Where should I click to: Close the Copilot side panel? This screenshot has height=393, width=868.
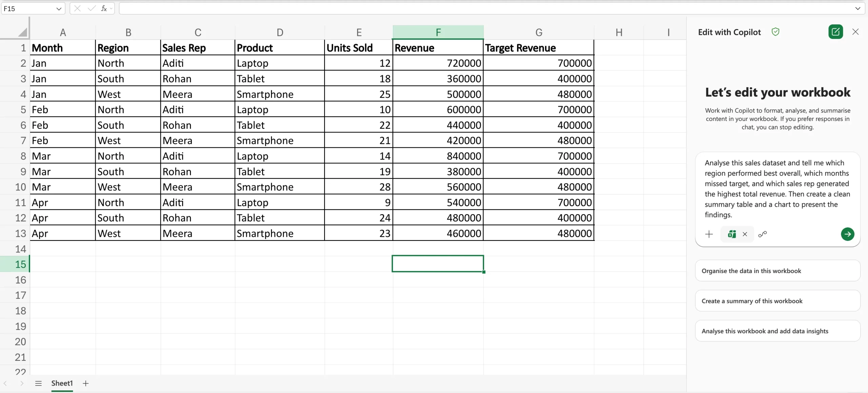855,32
